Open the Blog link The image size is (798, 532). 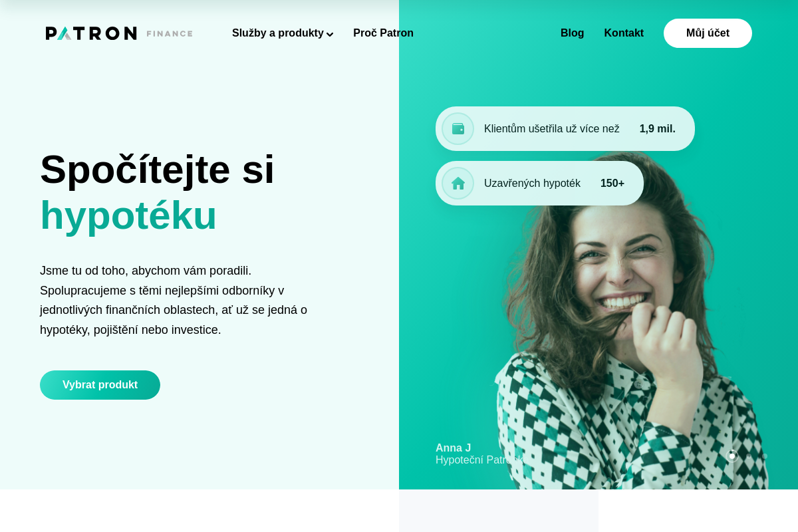pos(572,33)
